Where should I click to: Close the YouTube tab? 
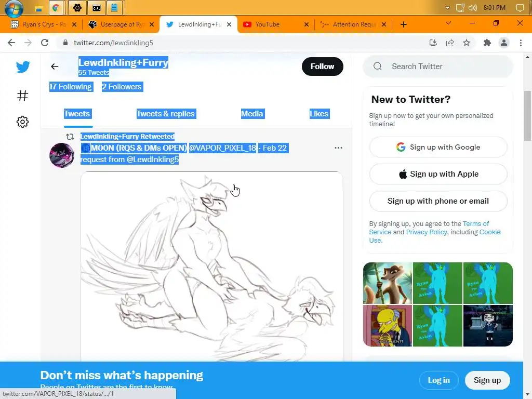point(307,24)
